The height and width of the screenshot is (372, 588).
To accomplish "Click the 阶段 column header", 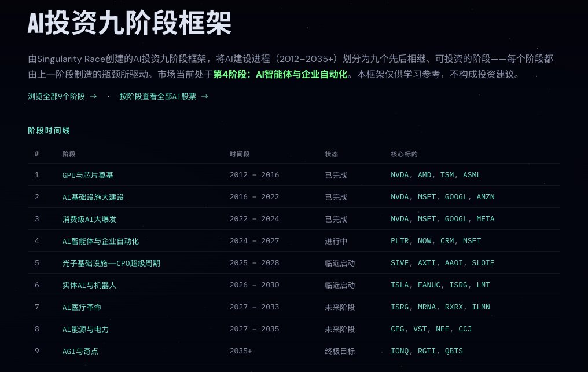I will (x=69, y=154).
